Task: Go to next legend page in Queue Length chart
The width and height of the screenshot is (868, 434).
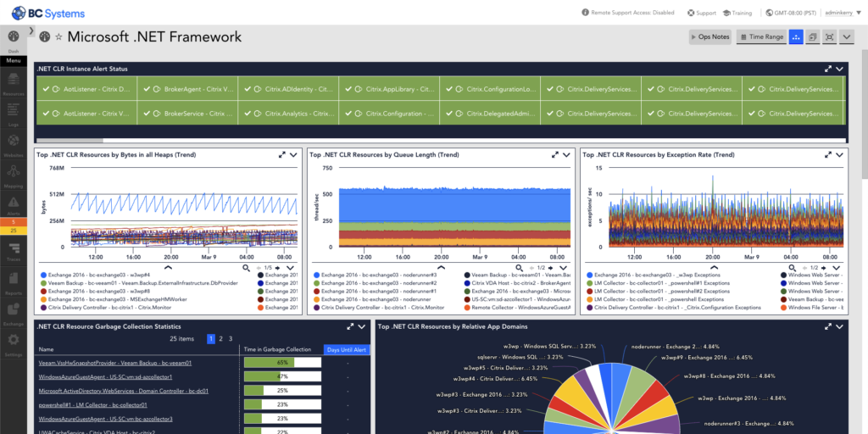Action: click(x=549, y=267)
